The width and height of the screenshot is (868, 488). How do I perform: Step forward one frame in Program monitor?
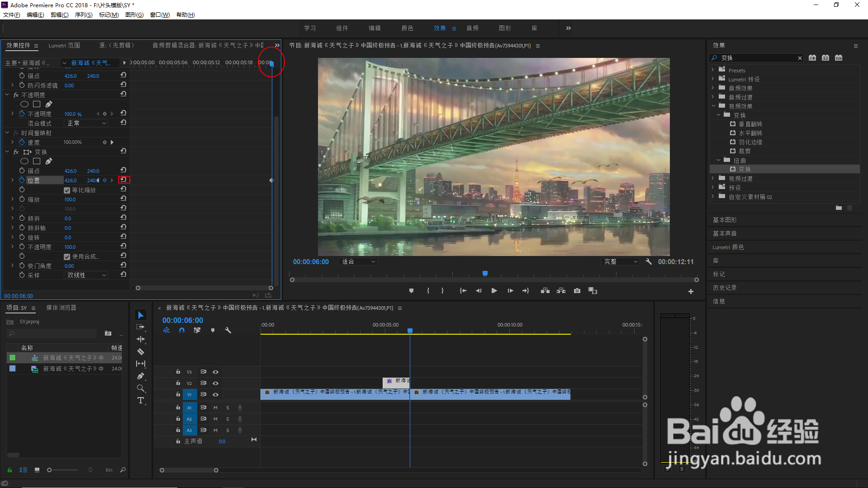click(x=510, y=291)
